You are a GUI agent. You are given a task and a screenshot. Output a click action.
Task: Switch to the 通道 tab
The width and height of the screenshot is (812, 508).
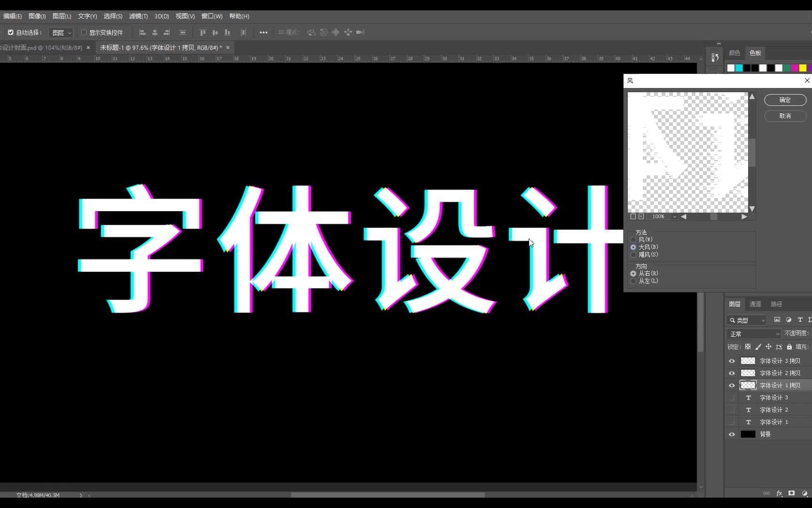(x=755, y=304)
